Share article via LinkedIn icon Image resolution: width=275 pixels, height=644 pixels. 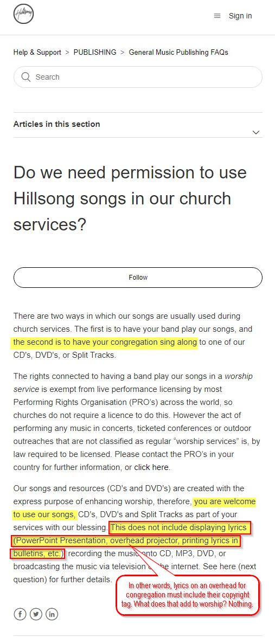52,614
